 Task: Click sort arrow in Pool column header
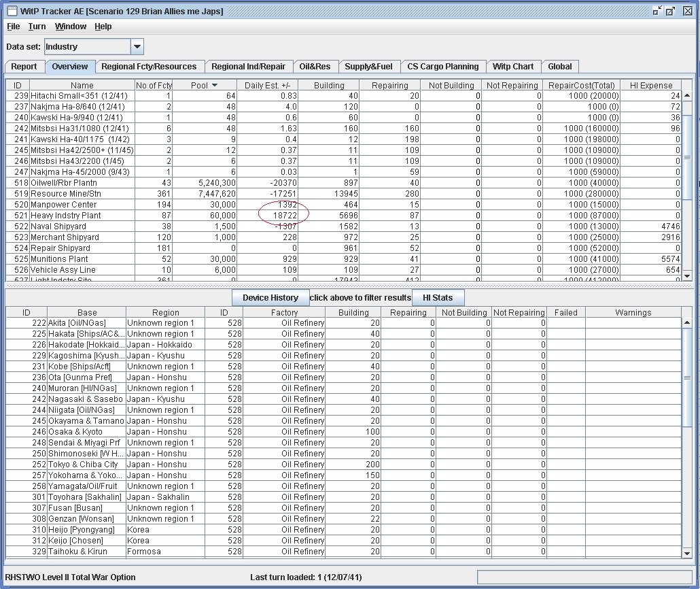point(215,86)
